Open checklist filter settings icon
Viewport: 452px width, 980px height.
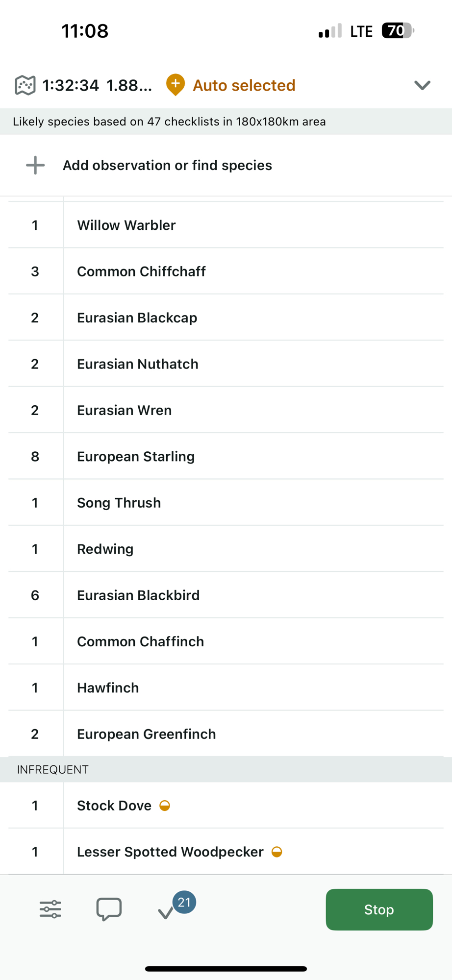tap(50, 909)
